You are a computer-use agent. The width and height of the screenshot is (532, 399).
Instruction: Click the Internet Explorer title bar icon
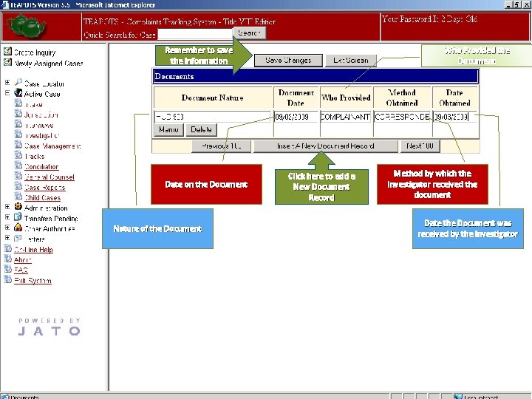tap(4, 4)
